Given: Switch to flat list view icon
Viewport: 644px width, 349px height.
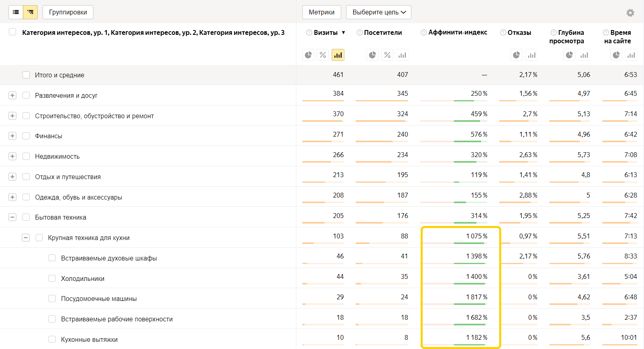Looking at the screenshot, I should 16,12.
